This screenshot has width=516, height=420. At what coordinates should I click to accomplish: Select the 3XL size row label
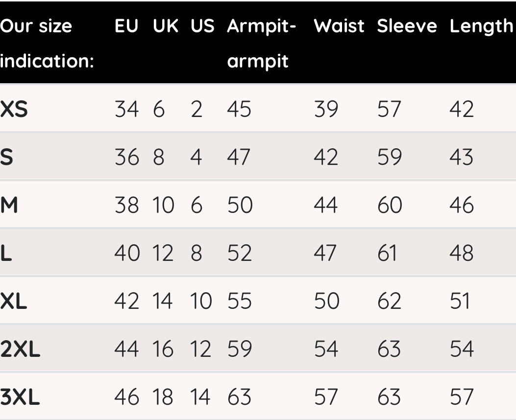pyautogui.click(x=20, y=397)
